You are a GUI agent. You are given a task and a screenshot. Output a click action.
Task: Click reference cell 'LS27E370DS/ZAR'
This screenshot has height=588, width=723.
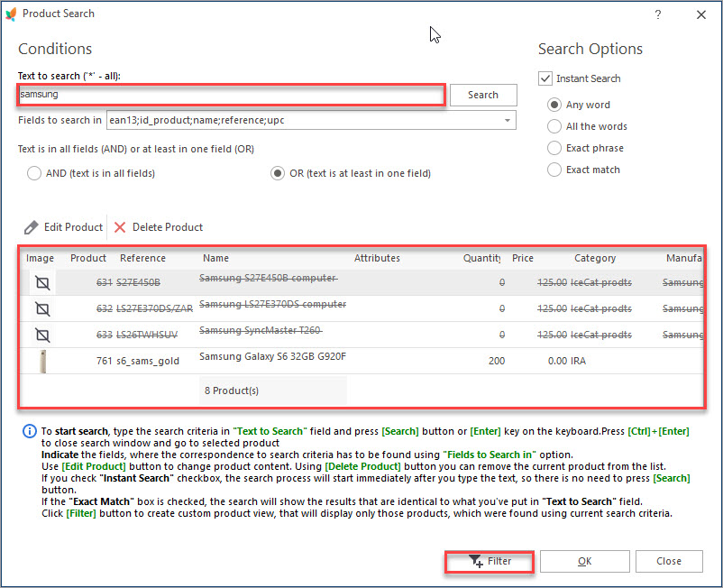[154, 309]
